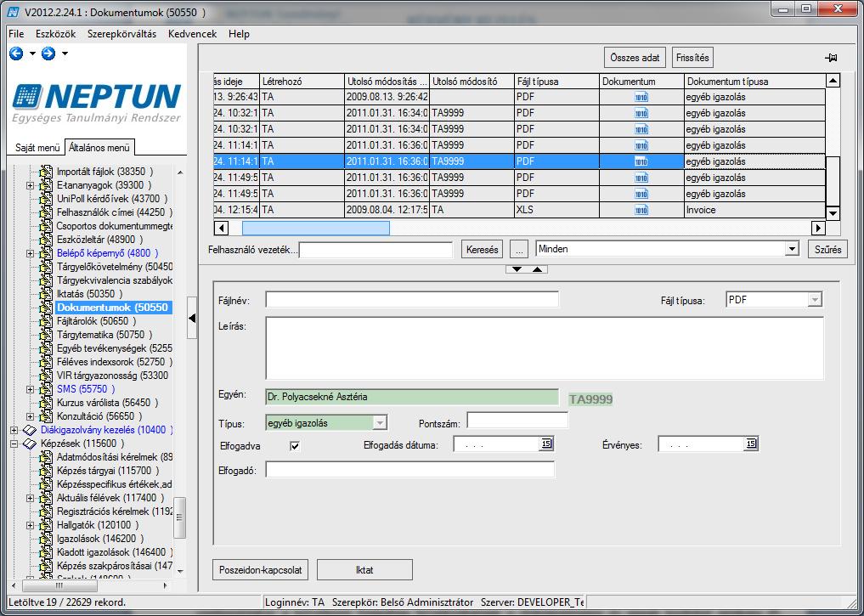Expand the Belépő képernyő tree node
The width and height of the screenshot is (864, 616).
pos(31,253)
